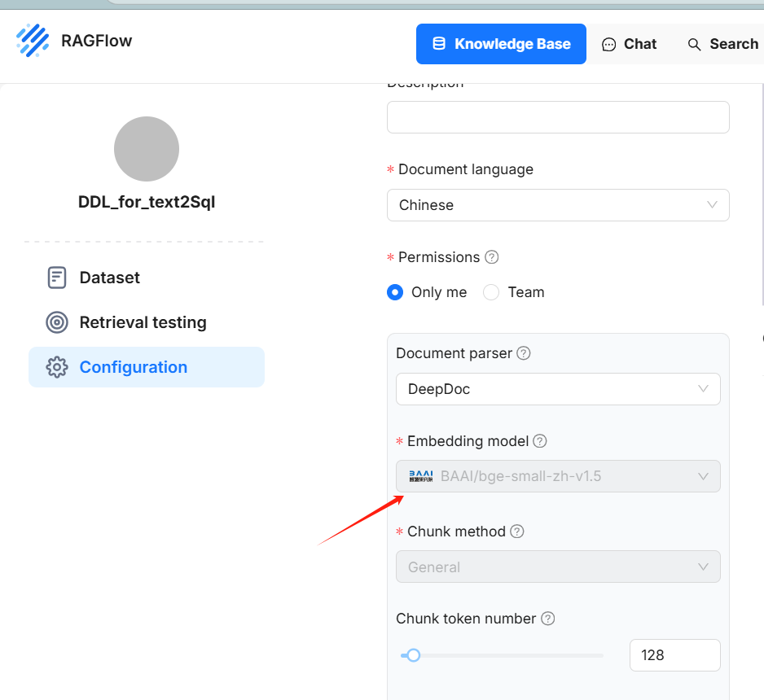Click the Configuration gear icon
Viewport: 764px width, 700px height.
pos(57,367)
